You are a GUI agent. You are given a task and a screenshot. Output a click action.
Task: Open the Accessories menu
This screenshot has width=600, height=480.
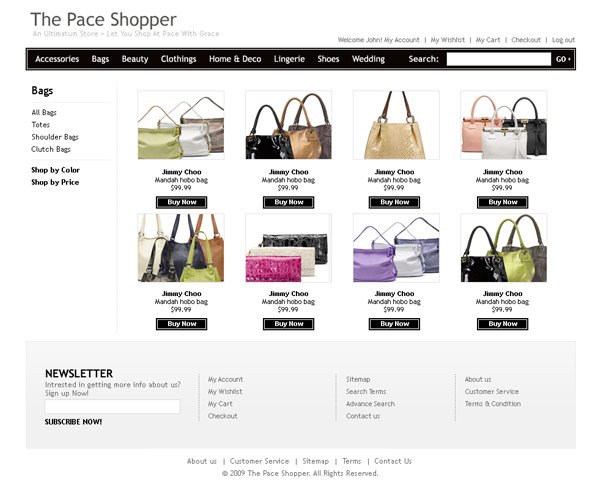tap(57, 59)
